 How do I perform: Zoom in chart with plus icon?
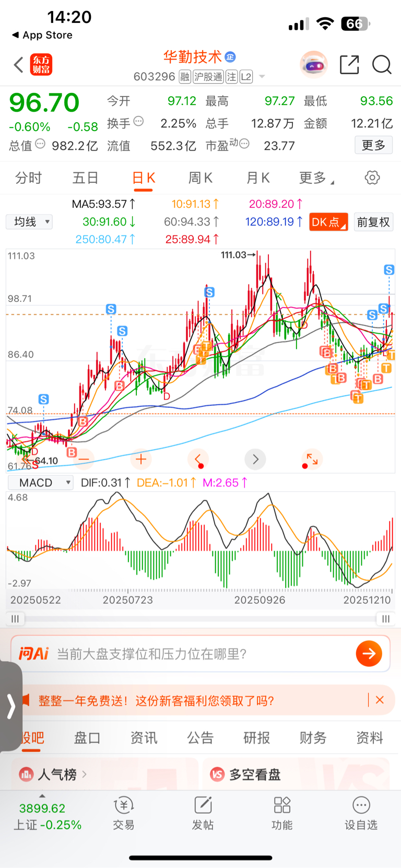coord(141,460)
